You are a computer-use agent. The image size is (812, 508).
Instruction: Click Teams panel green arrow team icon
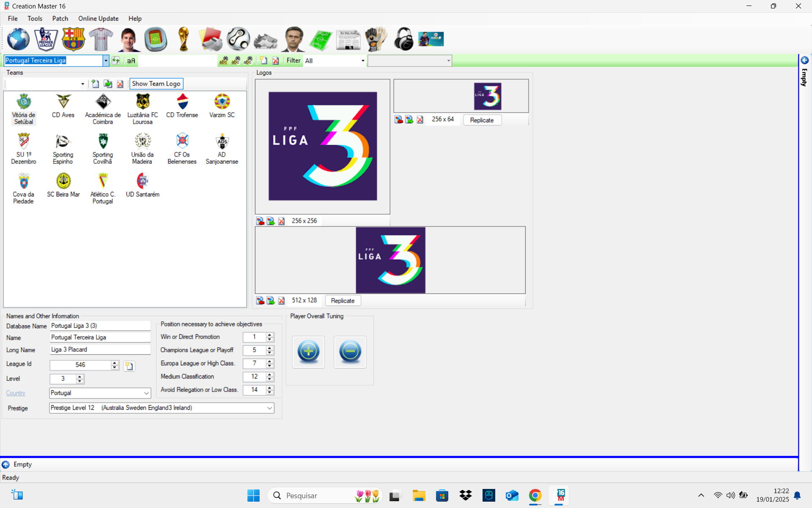[108, 84]
